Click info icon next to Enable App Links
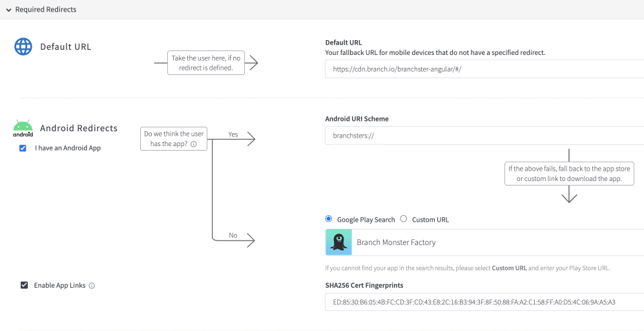The width and height of the screenshot is (644, 331). 92,285
